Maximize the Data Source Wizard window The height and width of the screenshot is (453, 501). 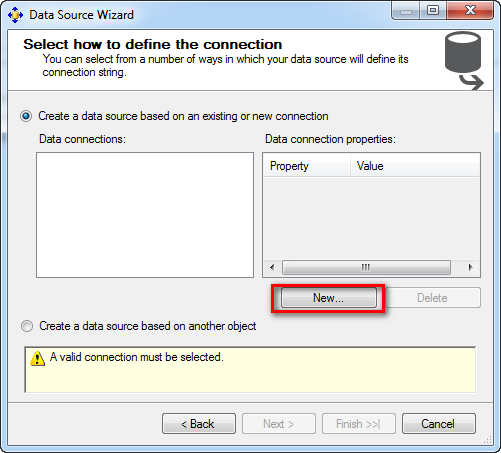[433, 11]
